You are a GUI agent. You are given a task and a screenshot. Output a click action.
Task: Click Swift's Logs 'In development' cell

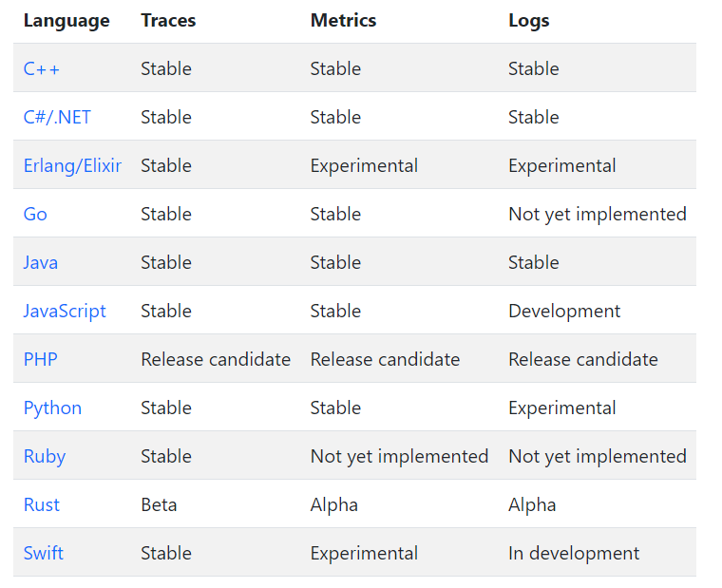pyautogui.click(x=574, y=553)
